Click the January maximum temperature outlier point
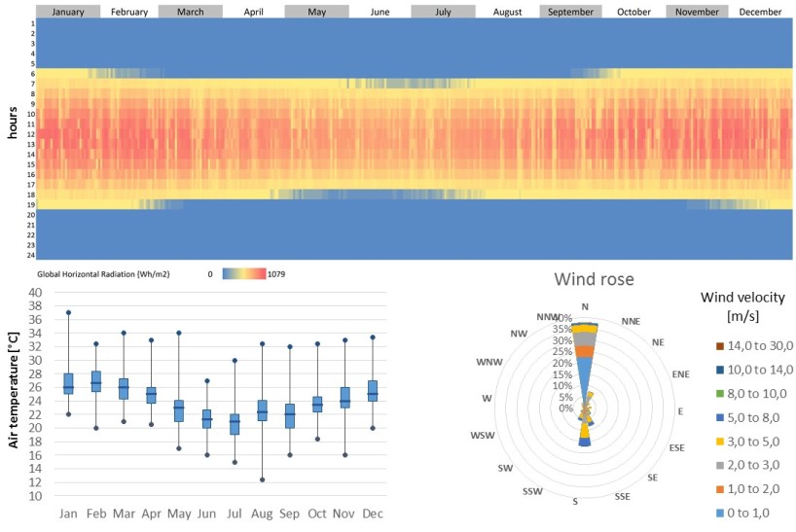The height and width of the screenshot is (532, 796). [x=68, y=312]
